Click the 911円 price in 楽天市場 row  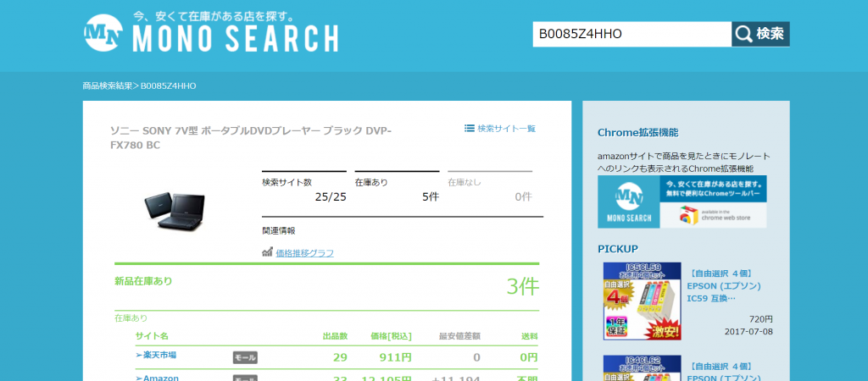395,358
